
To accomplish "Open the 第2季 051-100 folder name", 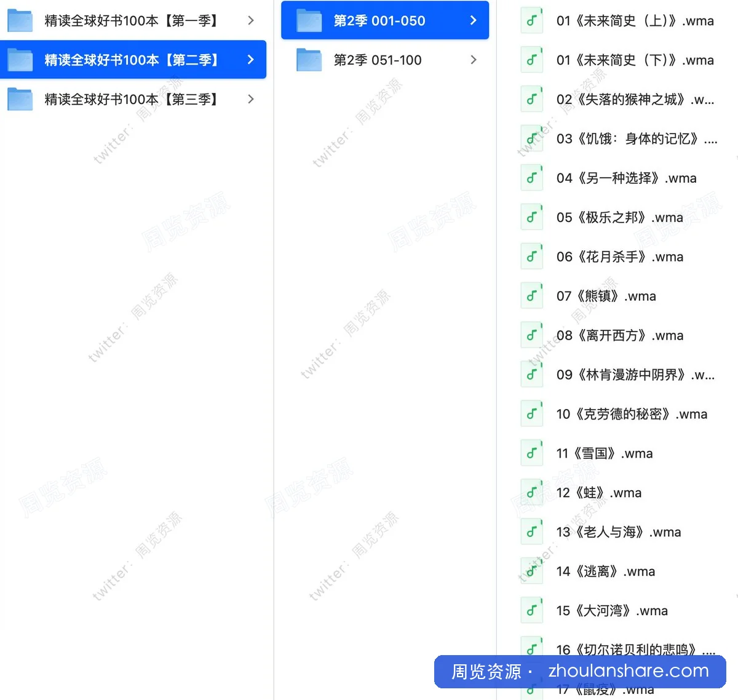I will [x=378, y=60].
